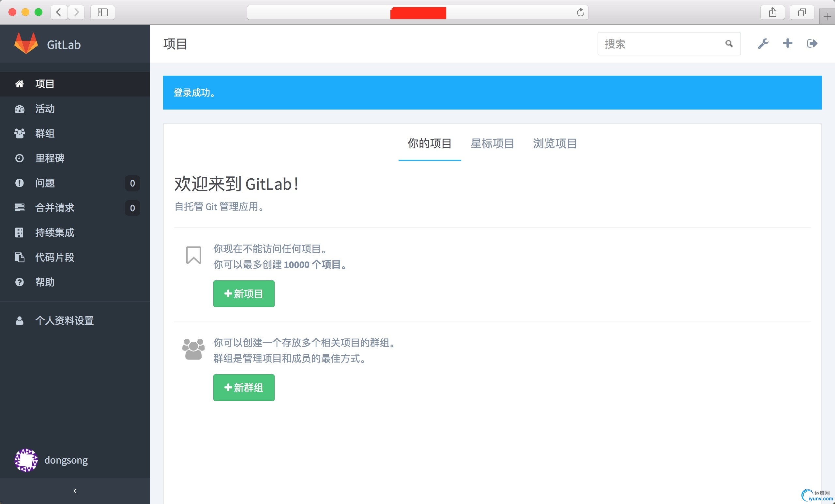
Task: Click the green 新项目 button
Action: point(244,294)
